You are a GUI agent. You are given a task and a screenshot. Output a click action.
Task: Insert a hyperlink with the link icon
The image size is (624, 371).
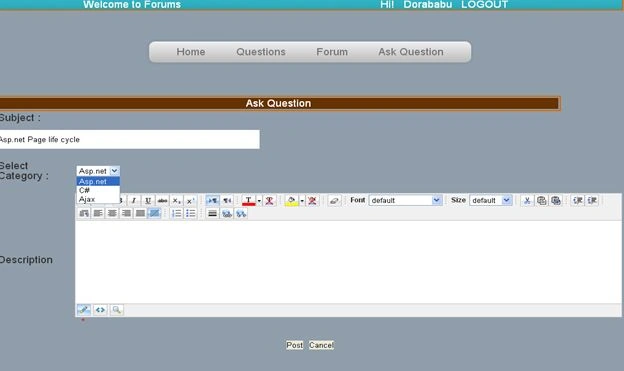click(x=227, y=214)
